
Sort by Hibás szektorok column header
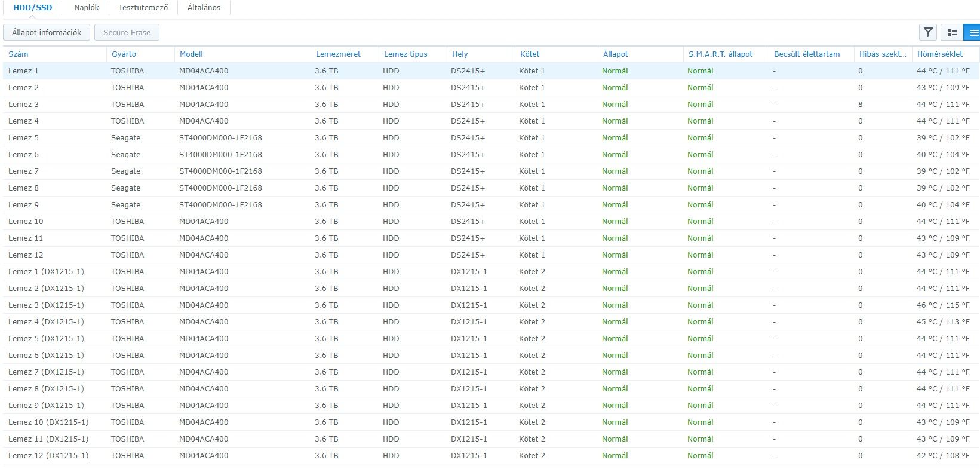point(883,54)
